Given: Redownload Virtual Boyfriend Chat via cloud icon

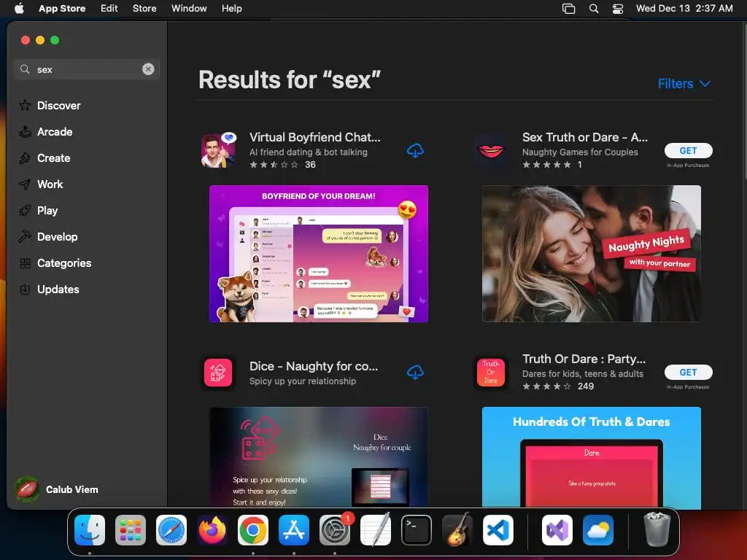Looking at the screenshot, I should (415, 150).
